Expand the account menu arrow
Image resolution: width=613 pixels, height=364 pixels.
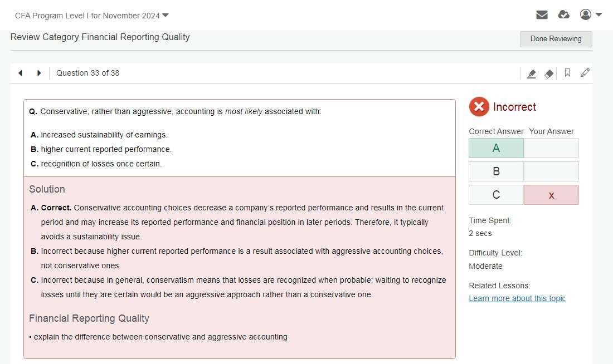[599, 14]
